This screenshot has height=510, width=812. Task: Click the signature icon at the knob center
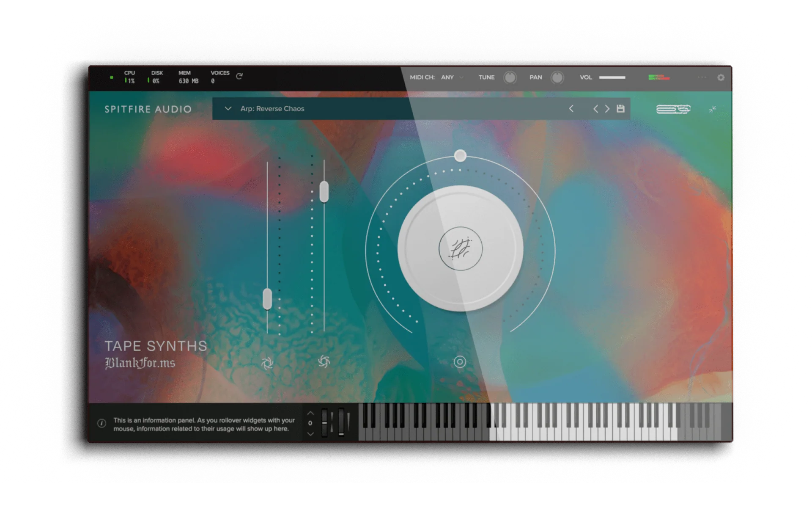[x=461, y=249]
